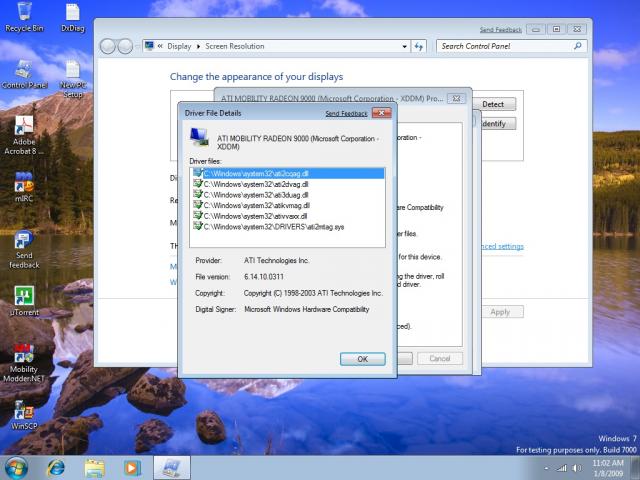This screenshot has height=480, width=640.
Task: Launch Internet Explorer from taskbar
Action: pos(56,468)
